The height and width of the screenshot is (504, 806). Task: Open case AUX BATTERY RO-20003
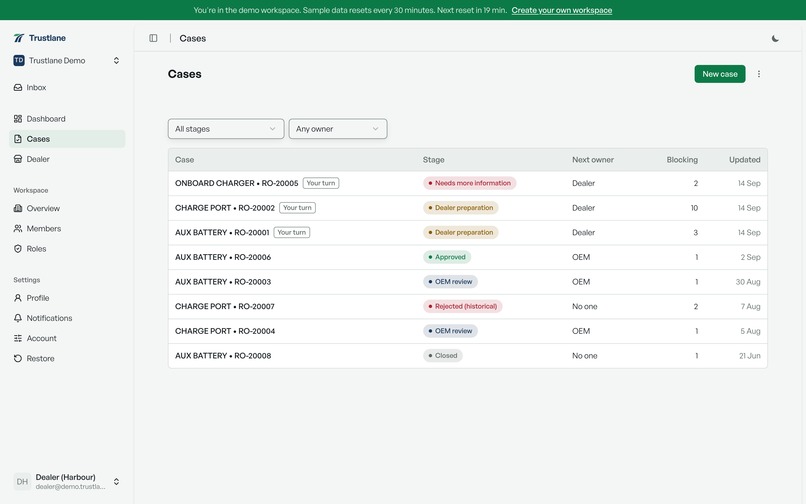tap(223, 282)
